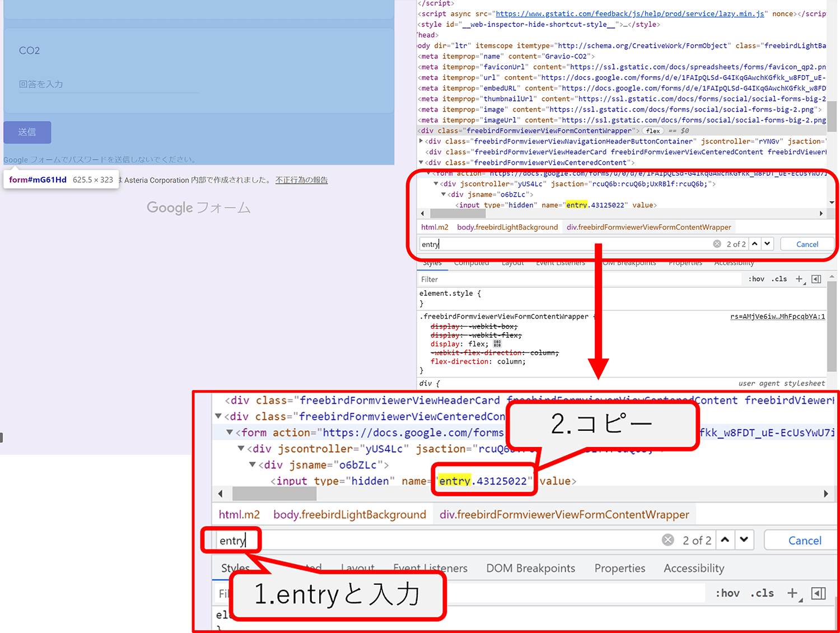The image size is (840, 633).
Task: Collapse jscontroller yUS4Lc div in upper DOM tree
Action: pyautogui.click(x=436, y=184)
